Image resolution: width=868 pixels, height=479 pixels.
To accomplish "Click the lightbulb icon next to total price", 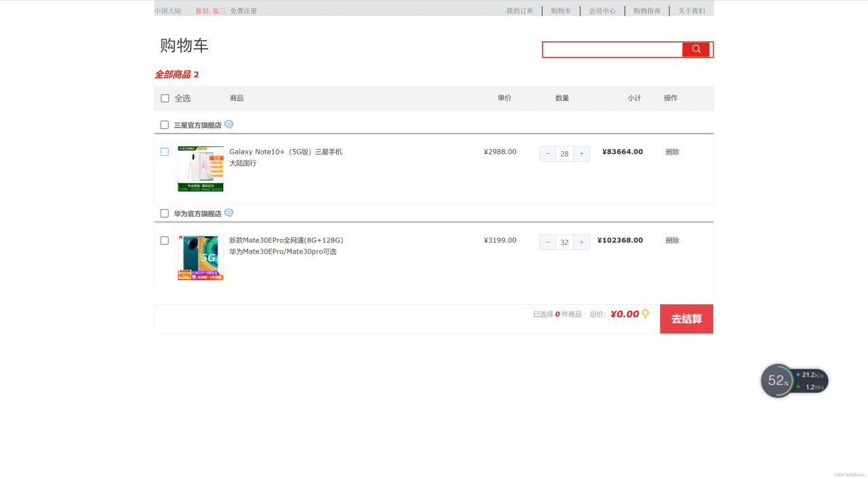I will [646, 314].
